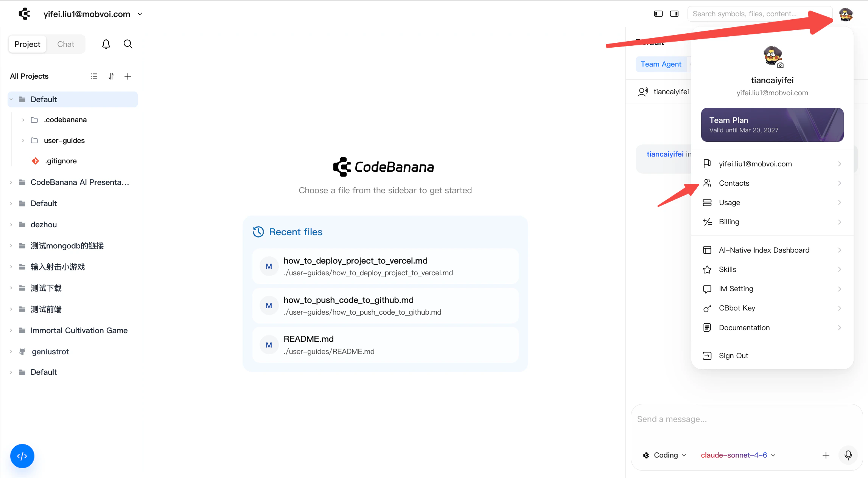Click the Documentation page icon
The width and height of the screenshot is (868, 478).
(x=707, y=328)
